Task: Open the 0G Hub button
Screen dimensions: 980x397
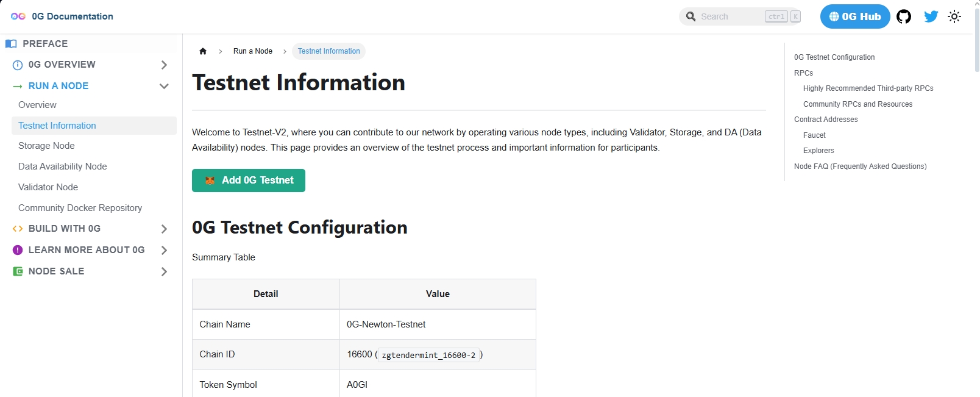Action: [854, 16]
